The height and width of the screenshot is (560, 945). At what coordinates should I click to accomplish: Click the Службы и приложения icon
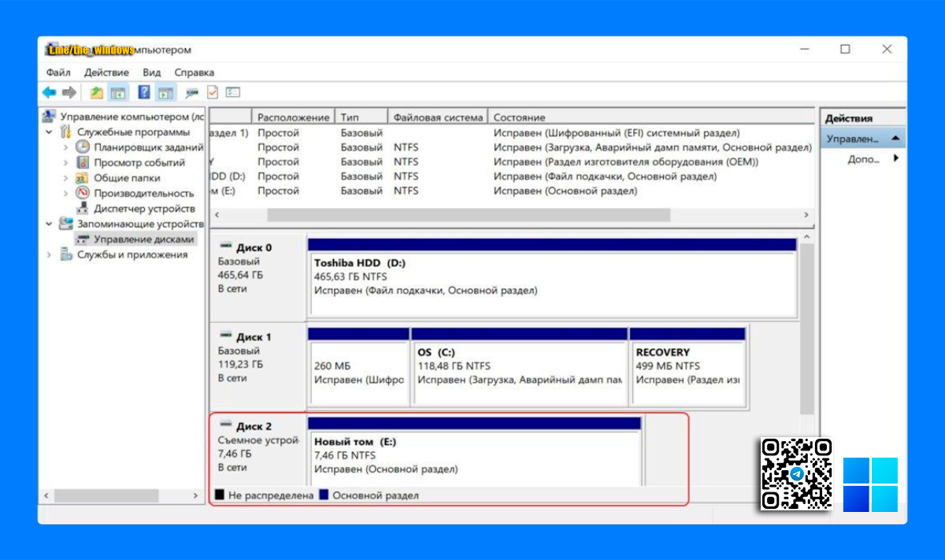click(x=66, y=254)
